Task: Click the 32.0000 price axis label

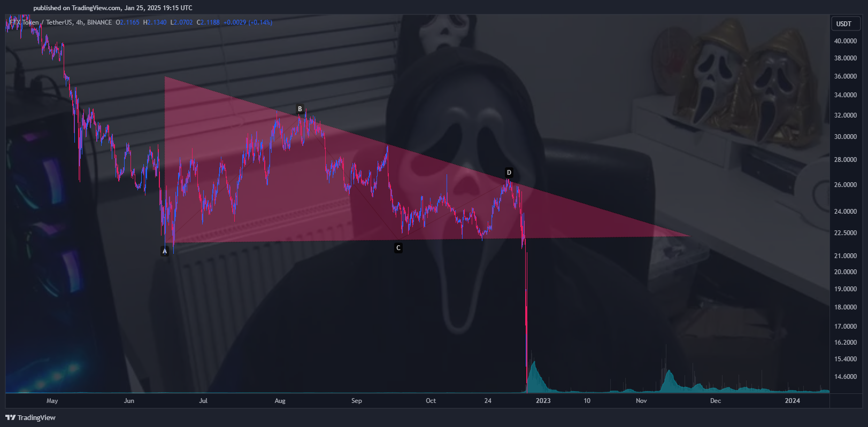Action: pos(846,115)
